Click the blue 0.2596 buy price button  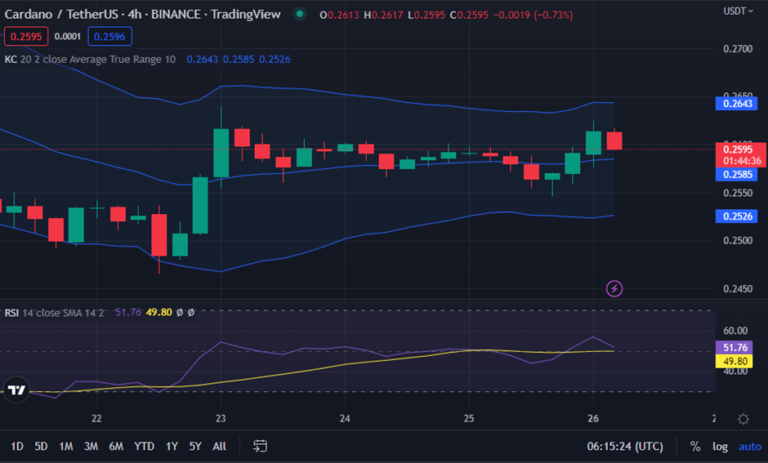tap(110, 36)
